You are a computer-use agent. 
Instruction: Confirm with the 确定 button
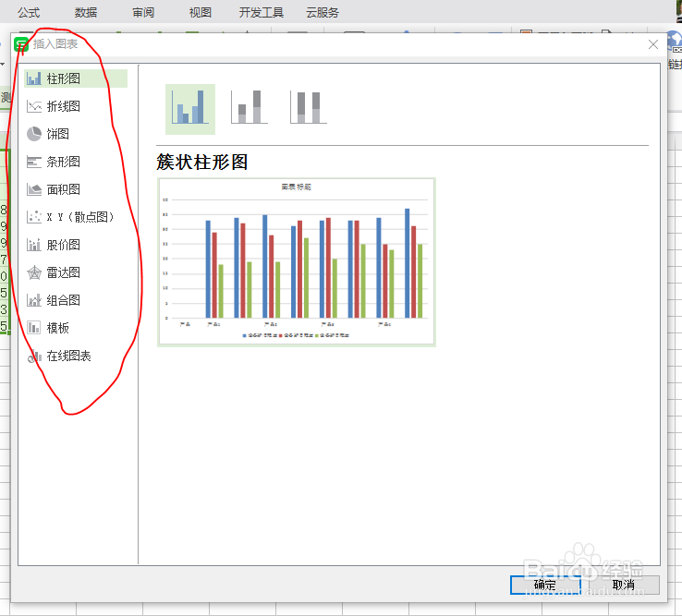tap(545, 586)
